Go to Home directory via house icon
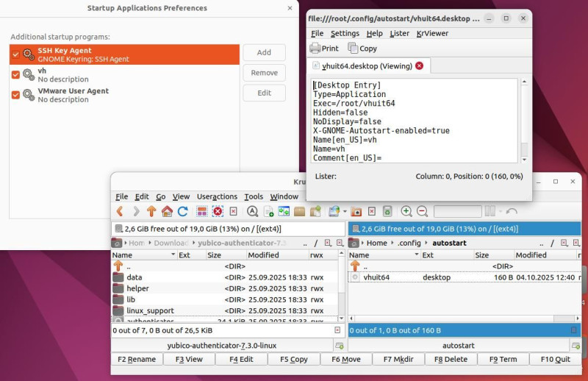Screen dimensions: 588x381 [x=167, y=212]
